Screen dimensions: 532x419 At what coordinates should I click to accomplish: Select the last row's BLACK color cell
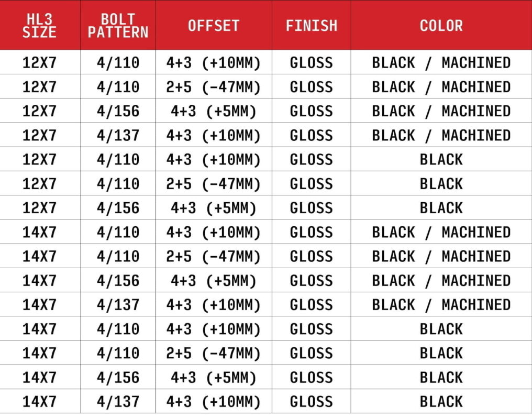(x=441, y=402)
